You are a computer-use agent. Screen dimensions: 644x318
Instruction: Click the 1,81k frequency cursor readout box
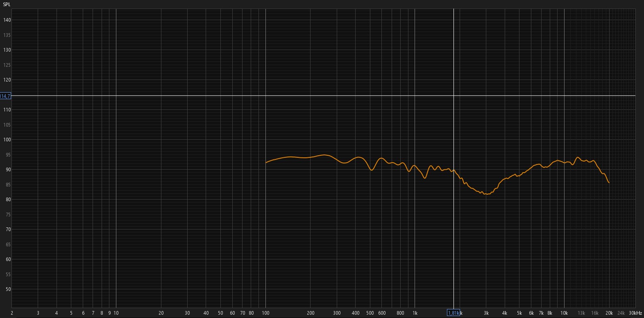454,313
